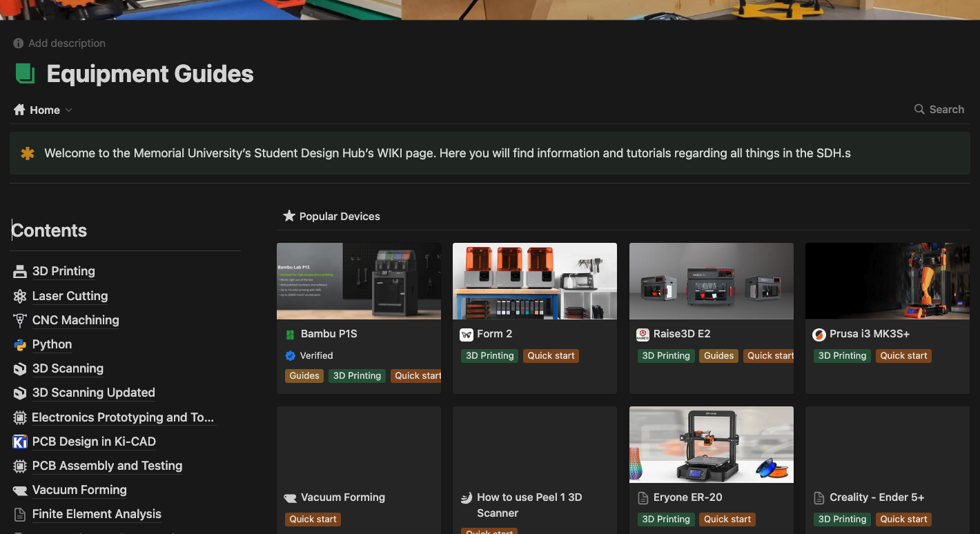This screenshot has height=534, width=980.
Task: Click the Form 2 butterfly icon
Action: (467, 334)
